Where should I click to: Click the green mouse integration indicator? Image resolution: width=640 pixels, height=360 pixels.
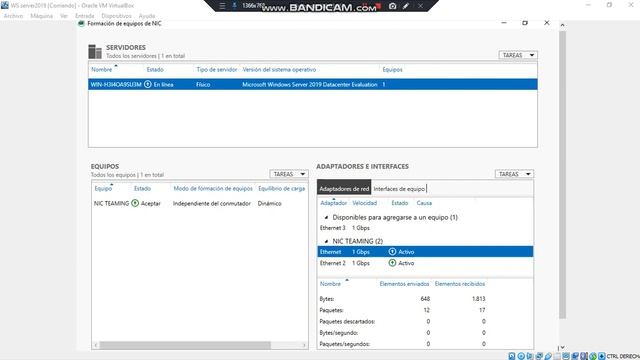click(593, 356)
